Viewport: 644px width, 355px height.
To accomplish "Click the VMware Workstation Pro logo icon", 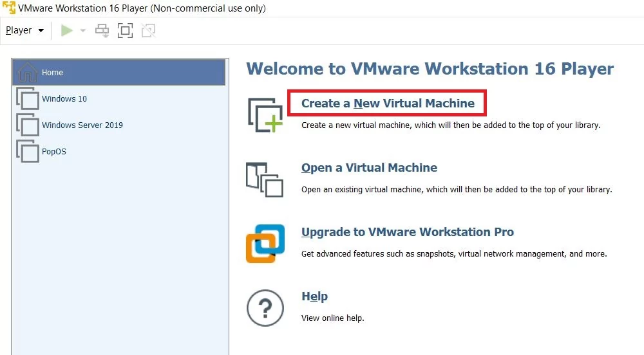I will tap(265, 244).
